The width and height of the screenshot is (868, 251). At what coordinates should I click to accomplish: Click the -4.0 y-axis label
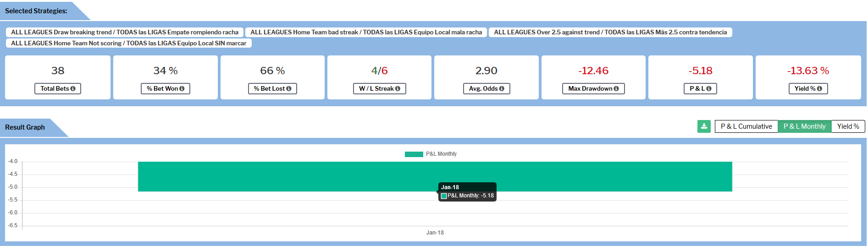tap(12, 161)
